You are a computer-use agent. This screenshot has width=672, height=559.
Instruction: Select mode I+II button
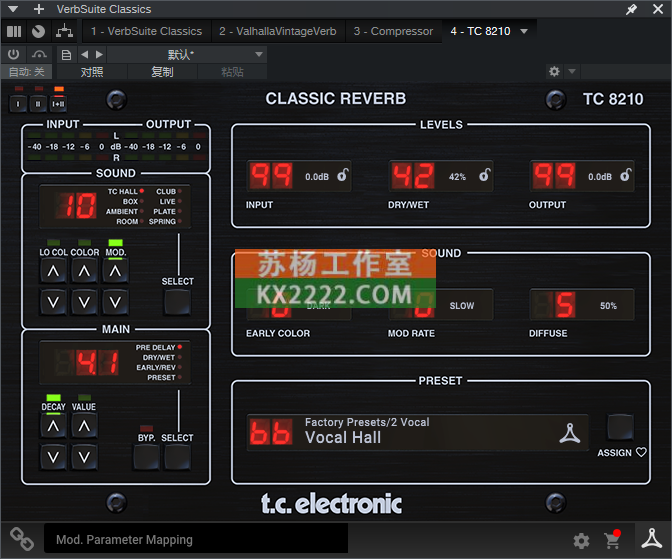[58, 104]
